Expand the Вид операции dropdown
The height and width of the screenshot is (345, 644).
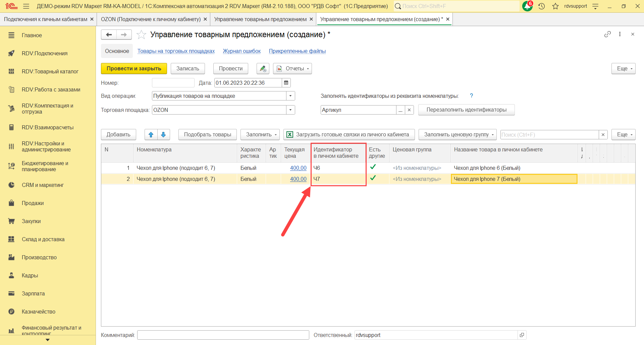coord(290,96)
